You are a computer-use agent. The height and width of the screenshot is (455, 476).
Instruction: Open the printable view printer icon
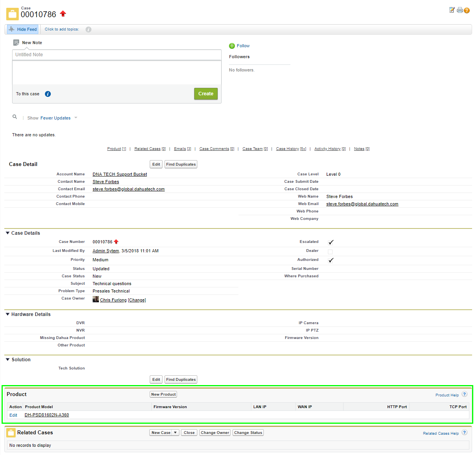pyautogui.click(x=460, y=10)
